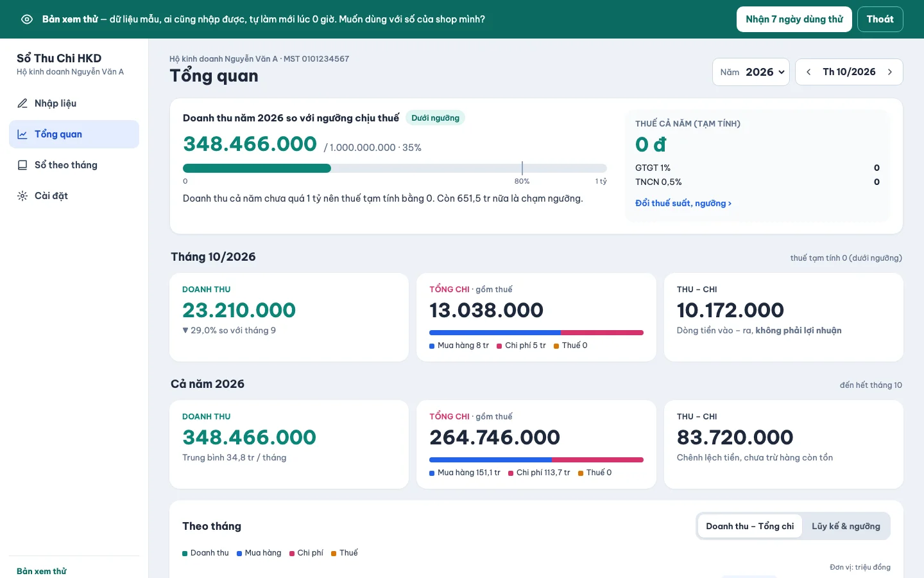This screenshot has width=924, height=578.
Task: Go to next month with right chevron
Action: click(890, 72)
